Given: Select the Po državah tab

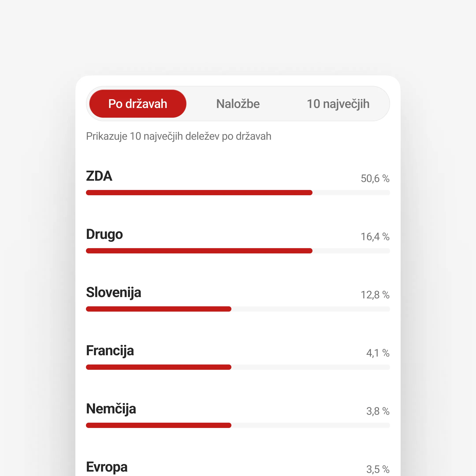Looking at the screenshot, I should [138, 104].
